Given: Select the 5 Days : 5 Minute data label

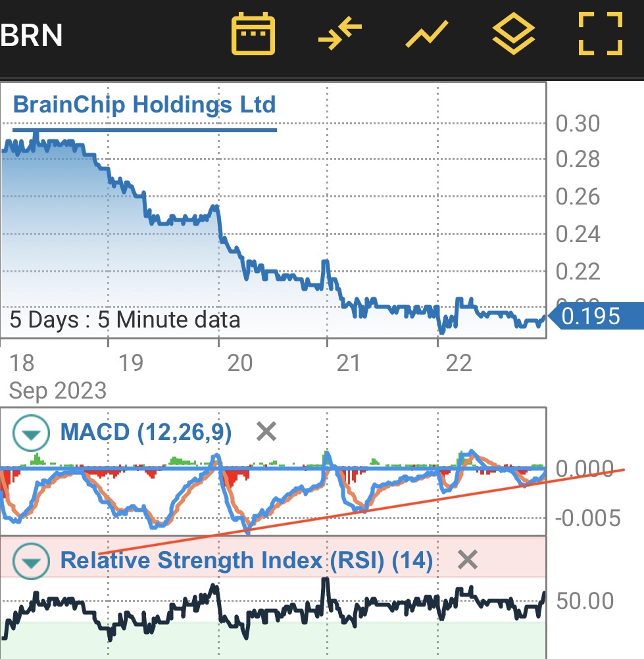Looking at the screenshot, I should pyautogui.click(x=125, y=320).
